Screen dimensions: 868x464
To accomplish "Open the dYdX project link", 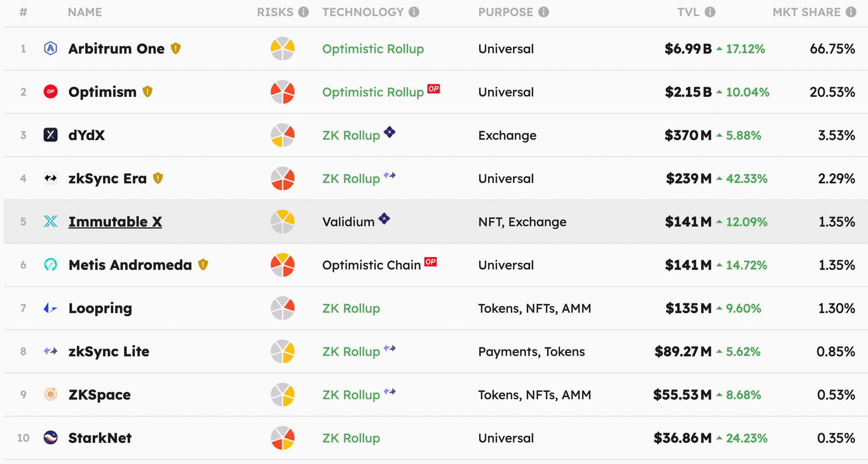I will click(87, 135).
